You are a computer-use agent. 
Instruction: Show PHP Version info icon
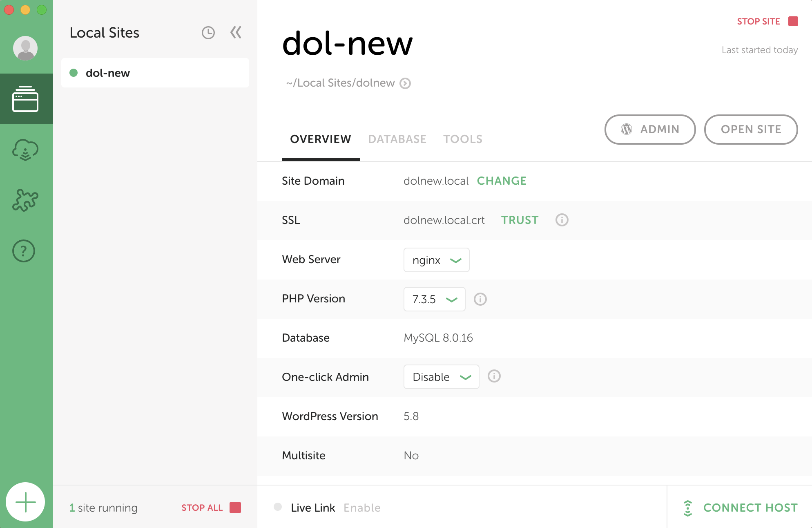480,299
